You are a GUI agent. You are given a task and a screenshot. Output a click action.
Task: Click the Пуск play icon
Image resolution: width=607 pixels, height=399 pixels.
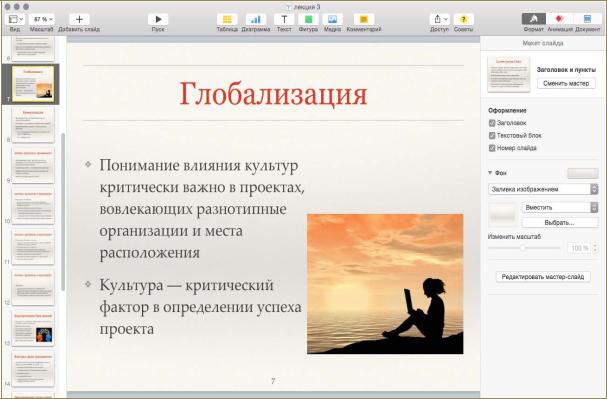[x=158, y=19]
